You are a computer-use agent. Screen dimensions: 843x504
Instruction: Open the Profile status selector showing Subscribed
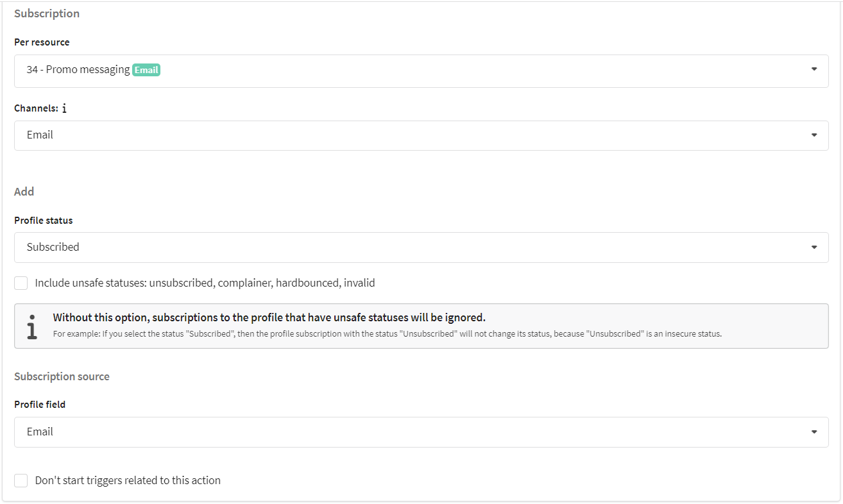click(422, 248)
